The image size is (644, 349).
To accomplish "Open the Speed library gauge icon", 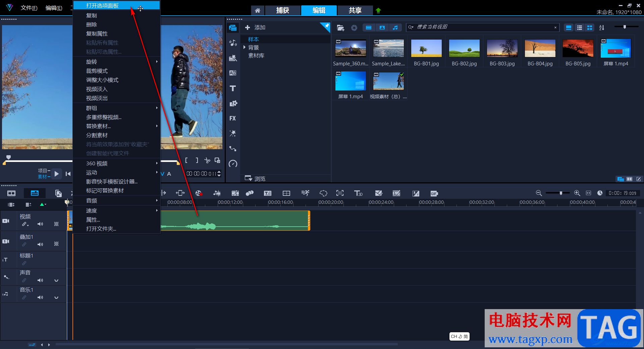I will (233, 164).
